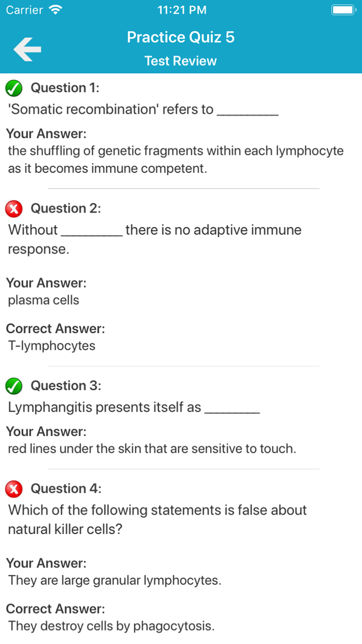Click the green checkmark for Question 1

(14, 88)
